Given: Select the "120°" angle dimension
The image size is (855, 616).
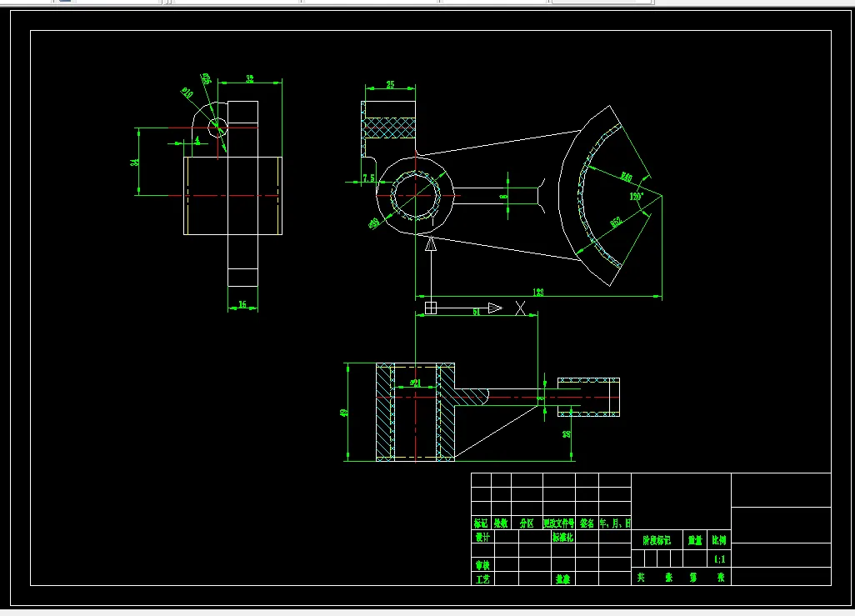Looking at the screenshot, I should [x=637, y=197].
